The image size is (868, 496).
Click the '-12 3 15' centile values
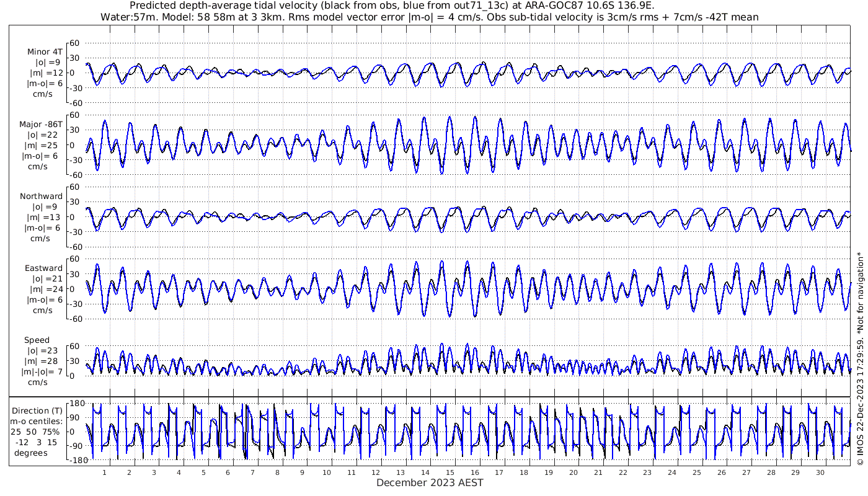[36, 443]
